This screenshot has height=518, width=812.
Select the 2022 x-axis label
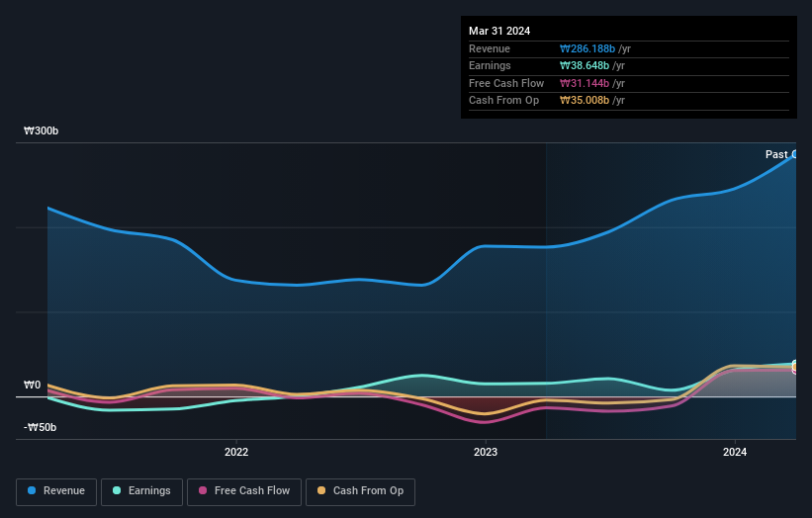pos(236,452)
